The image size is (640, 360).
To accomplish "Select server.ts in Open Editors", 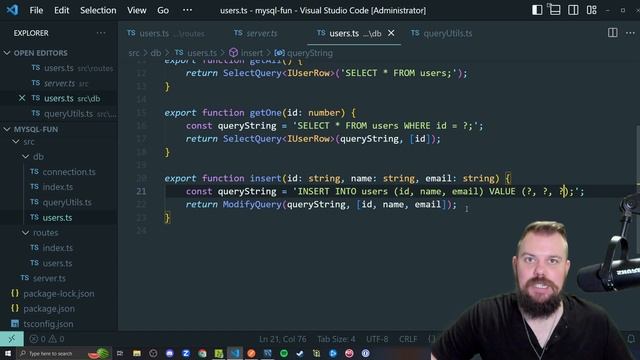I will pyautogui.click(x=65, y=83).
